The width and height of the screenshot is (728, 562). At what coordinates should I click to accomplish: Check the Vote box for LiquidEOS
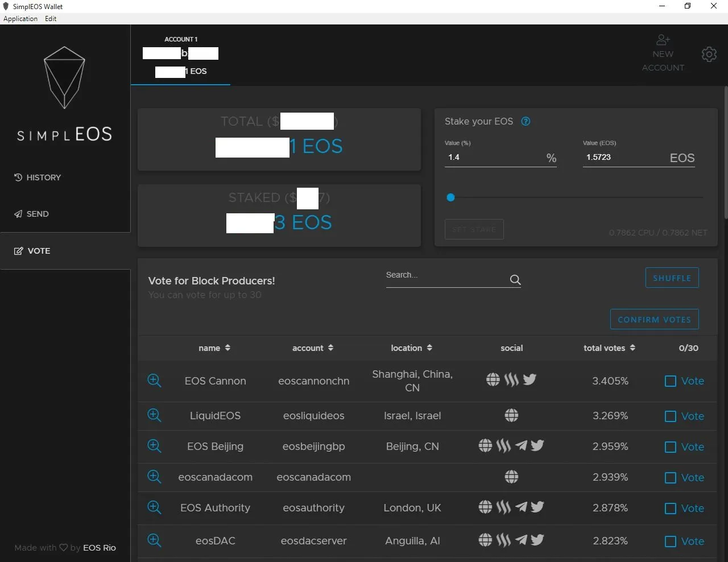(x=671, y=416)
